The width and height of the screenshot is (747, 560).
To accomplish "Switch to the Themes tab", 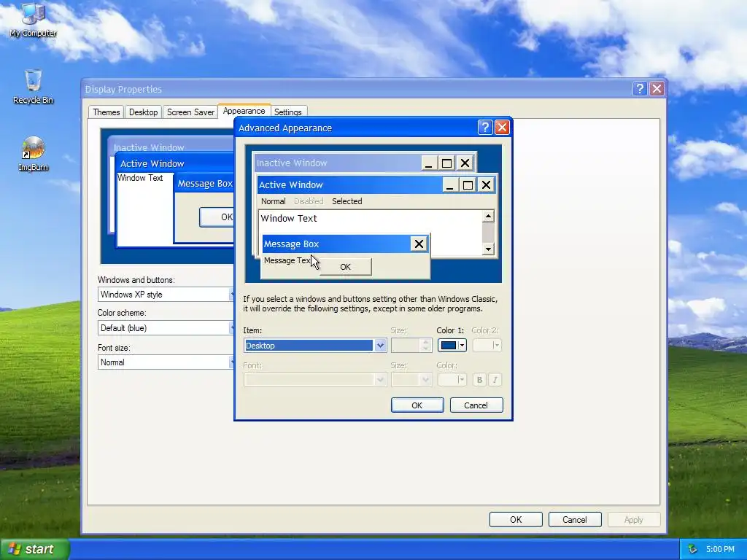I will pyautogui.click(x=107, y=112).
